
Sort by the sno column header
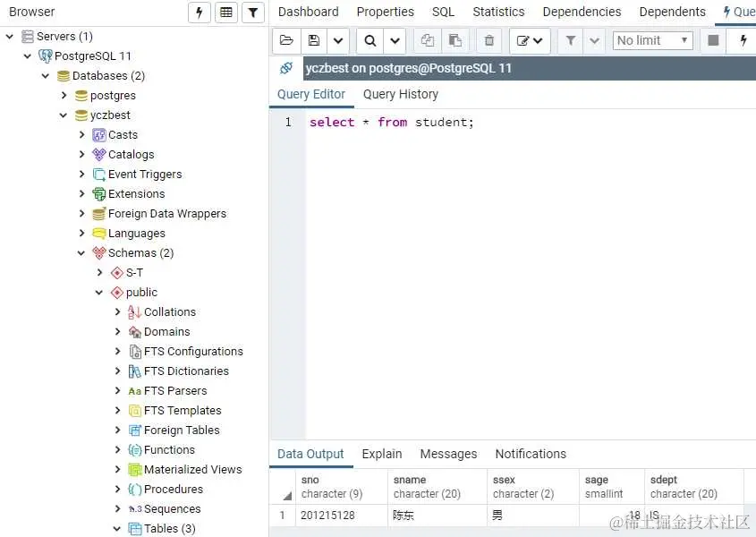pos(342,487)
